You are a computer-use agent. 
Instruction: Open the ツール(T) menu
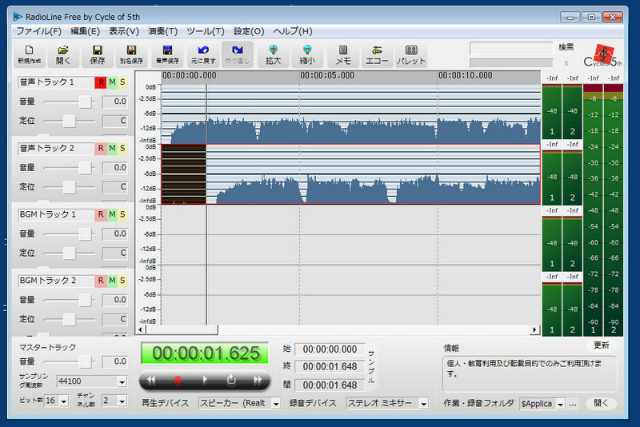(205, 31)
